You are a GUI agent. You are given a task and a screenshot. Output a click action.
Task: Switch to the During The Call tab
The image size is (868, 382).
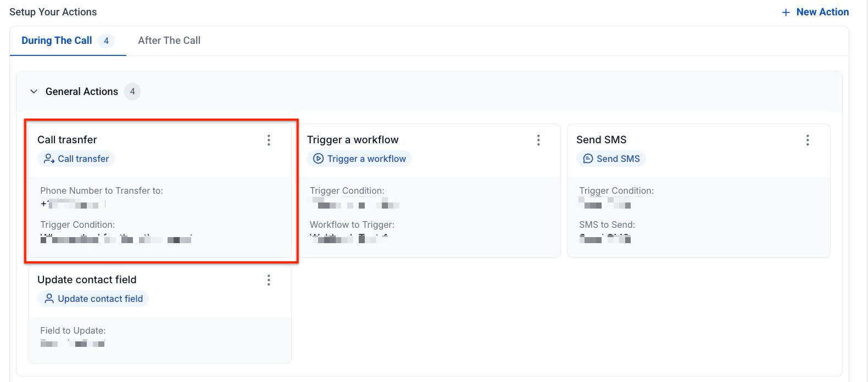(57, 41)
